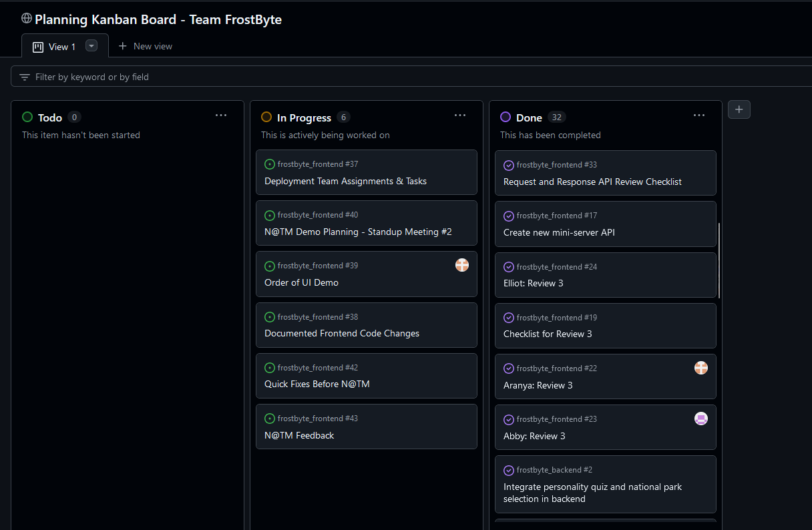Click 'This has been completed' description
812x530 pixels.
point(550,135)
